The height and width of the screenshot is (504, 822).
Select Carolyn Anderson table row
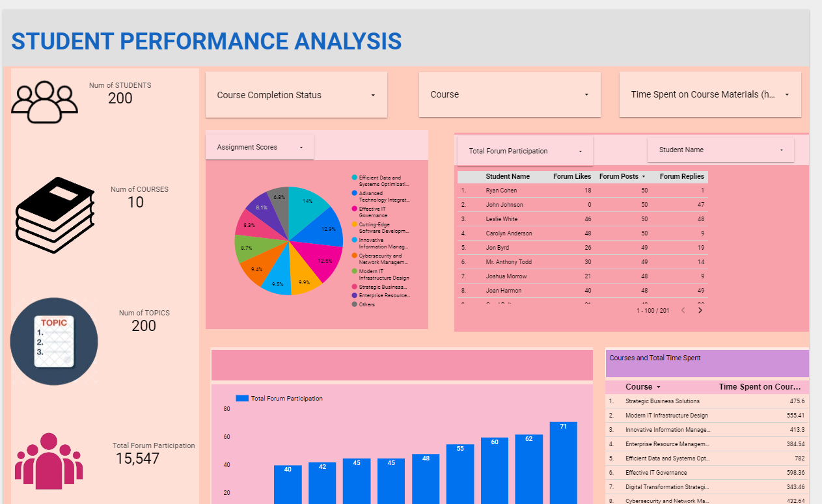(x=582, y=233)
